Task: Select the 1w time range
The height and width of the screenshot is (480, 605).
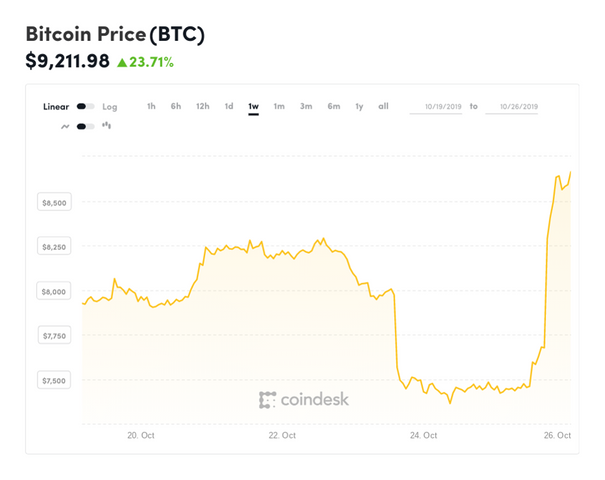Action: [254, 106]
